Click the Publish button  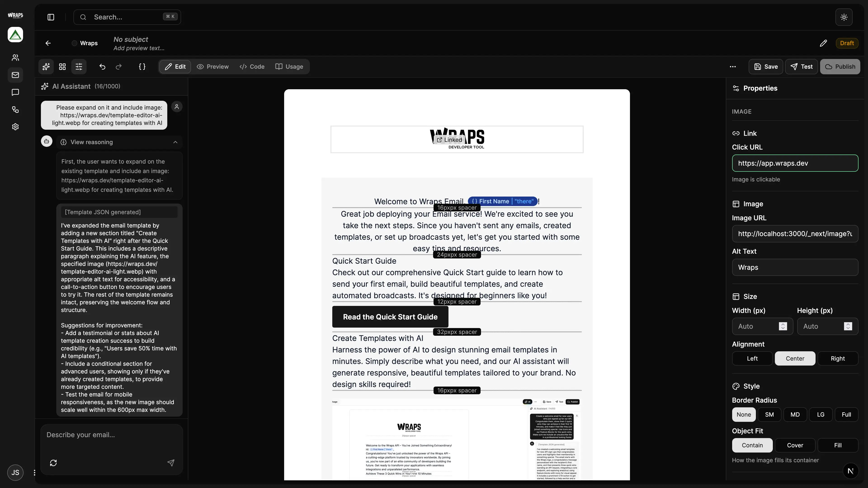pyautogui.click(x=840, y=66)
